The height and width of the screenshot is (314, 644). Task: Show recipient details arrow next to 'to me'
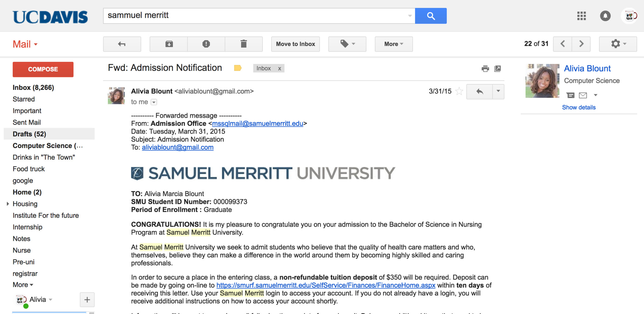pyautogui.click(x=154, y=102)
